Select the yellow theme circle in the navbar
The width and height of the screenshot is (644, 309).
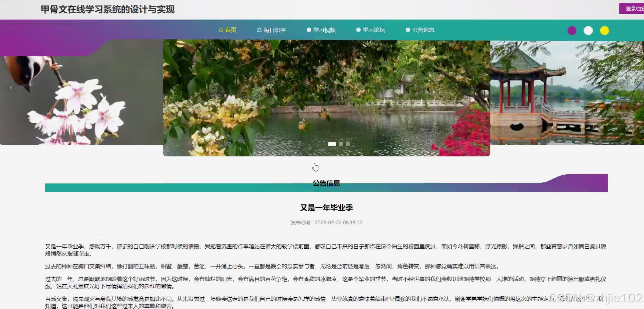[605, 31]
